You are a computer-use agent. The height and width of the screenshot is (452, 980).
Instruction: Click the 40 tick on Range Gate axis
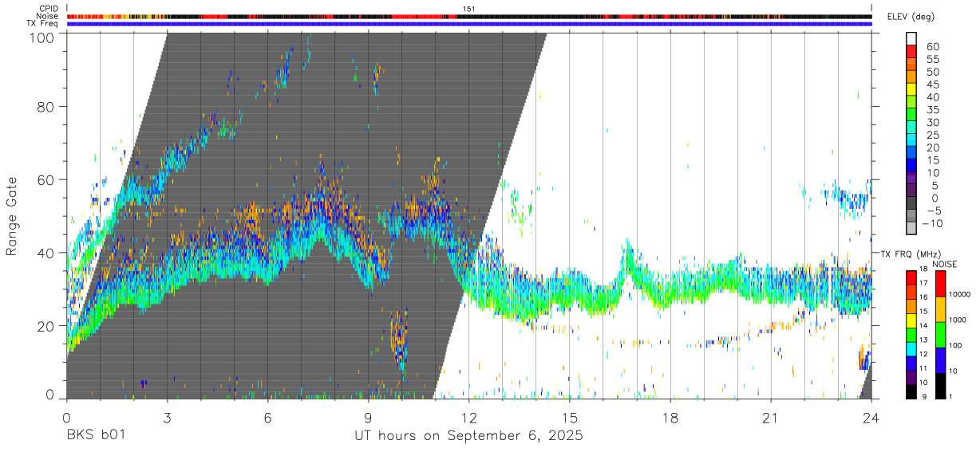pyautogui.click(x=47, y=253)
